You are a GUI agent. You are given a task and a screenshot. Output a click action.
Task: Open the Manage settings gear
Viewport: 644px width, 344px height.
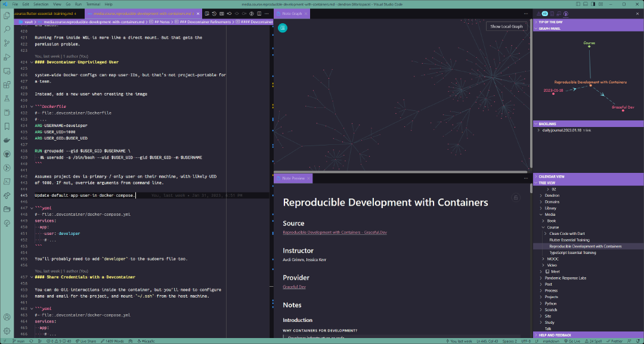pyautogui.click(x=7, y=330)
